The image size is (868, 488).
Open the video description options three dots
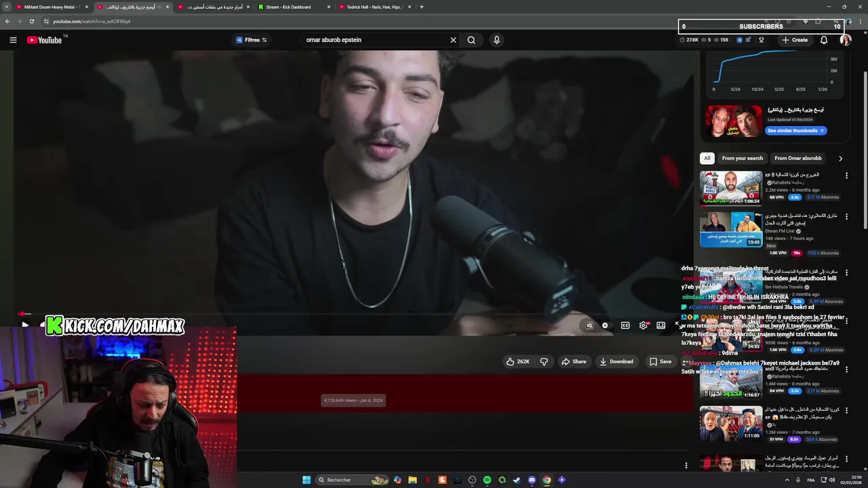pos(686,466)
